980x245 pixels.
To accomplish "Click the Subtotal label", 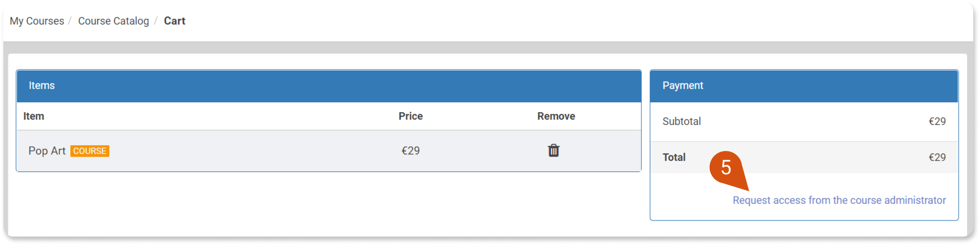I will 681,122.
